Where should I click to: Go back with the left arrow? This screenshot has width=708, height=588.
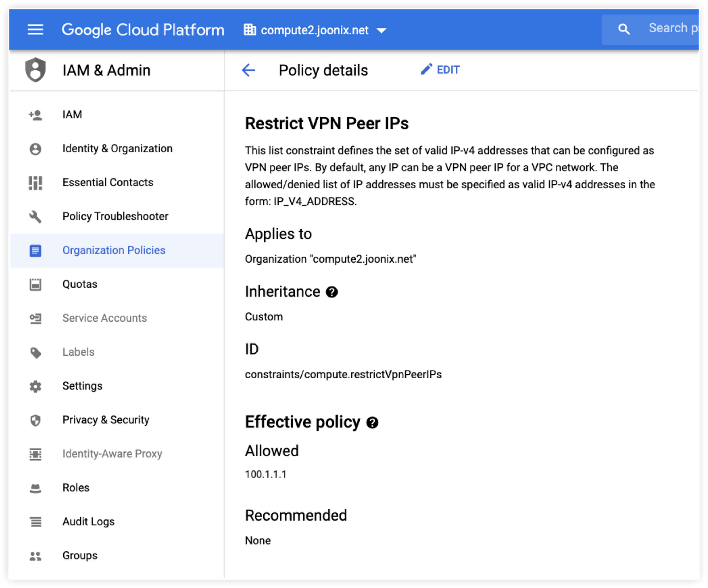click(x=249, y=70)
